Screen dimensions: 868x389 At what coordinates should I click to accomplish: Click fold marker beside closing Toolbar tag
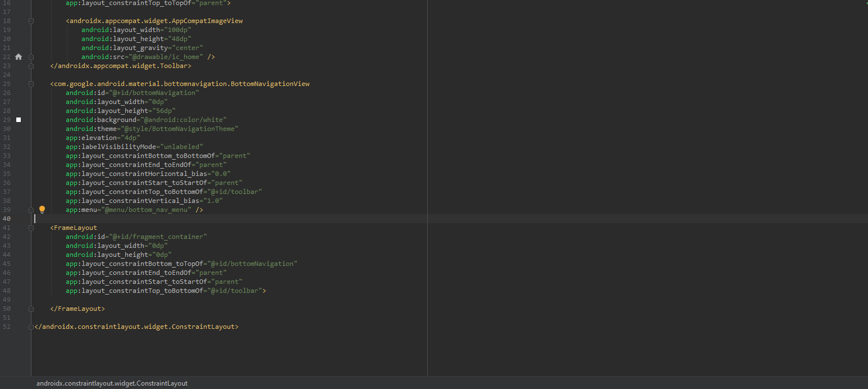point(31,66)
